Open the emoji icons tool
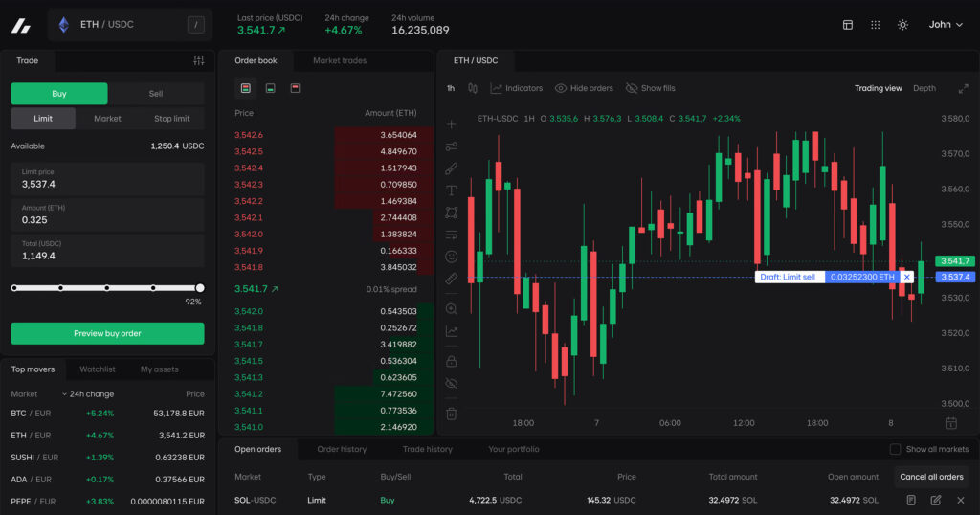Image resolution: width=980 pixels, height=515 pixels. [x=452, y=257]
